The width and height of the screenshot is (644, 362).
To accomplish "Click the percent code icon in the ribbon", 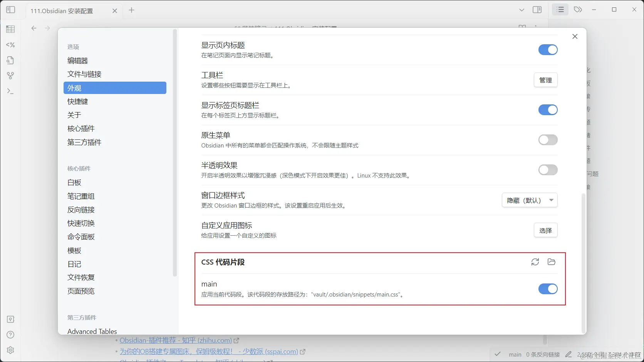I will point(10,45).
